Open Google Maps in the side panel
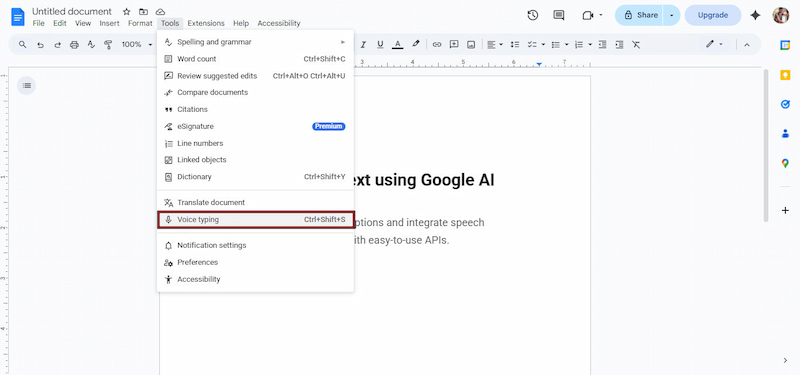The image size is (800, 375). tap(785, 163)
